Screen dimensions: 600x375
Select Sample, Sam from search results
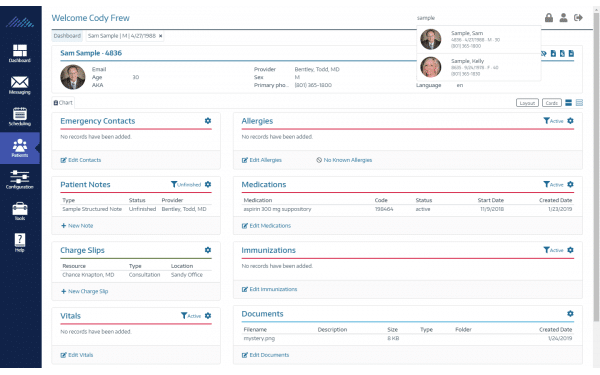[478, 39]
